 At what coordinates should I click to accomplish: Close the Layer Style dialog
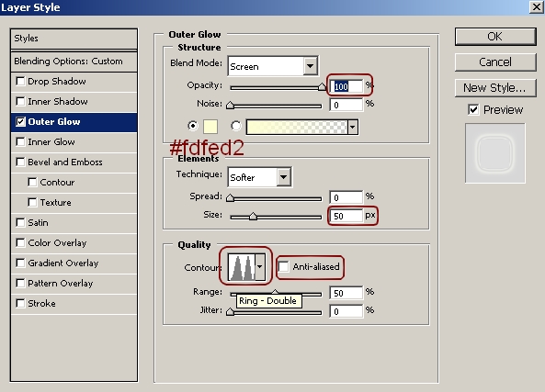[537, 7]
